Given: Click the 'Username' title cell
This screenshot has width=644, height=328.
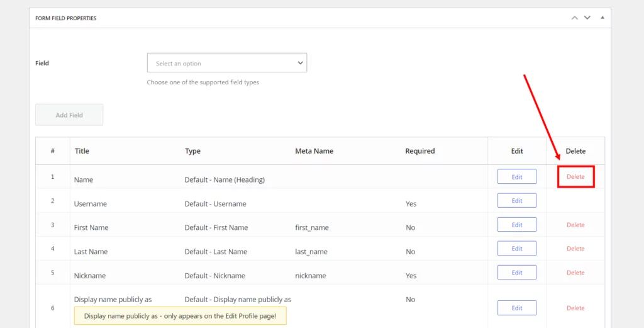Looking at the screenshot, I should [91, 204].
